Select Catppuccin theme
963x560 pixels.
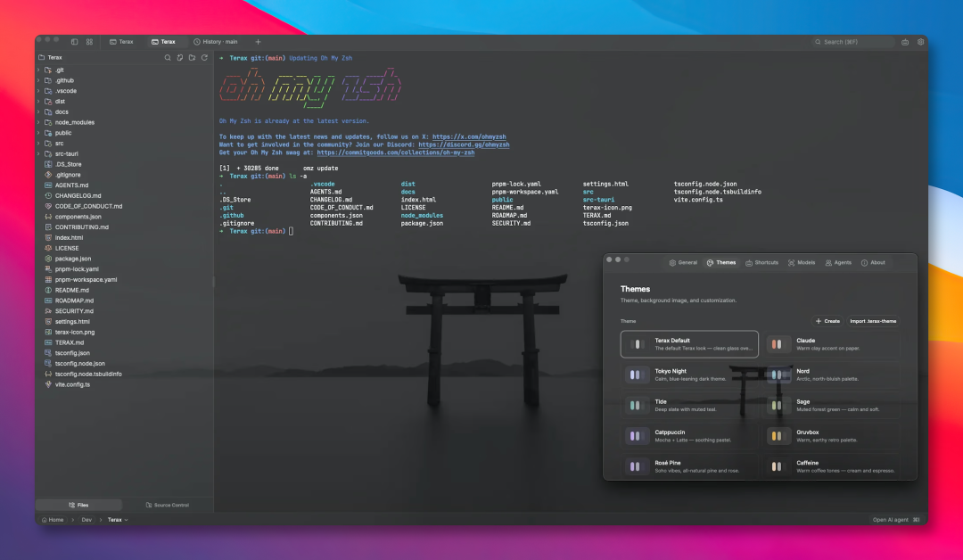click(x=689, y=436)
